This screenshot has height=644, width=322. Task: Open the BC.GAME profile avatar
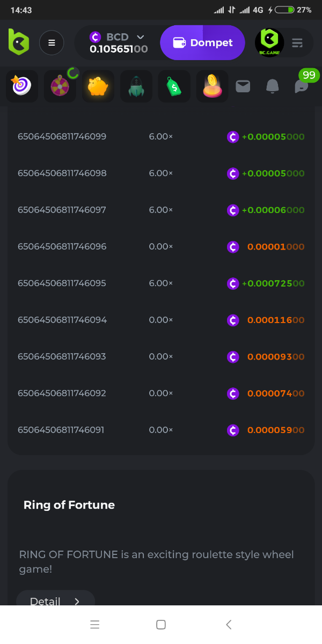269,43
